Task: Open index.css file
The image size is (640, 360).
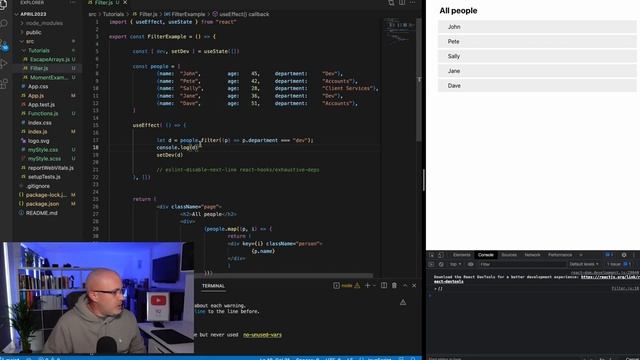Action: point(40,122)
